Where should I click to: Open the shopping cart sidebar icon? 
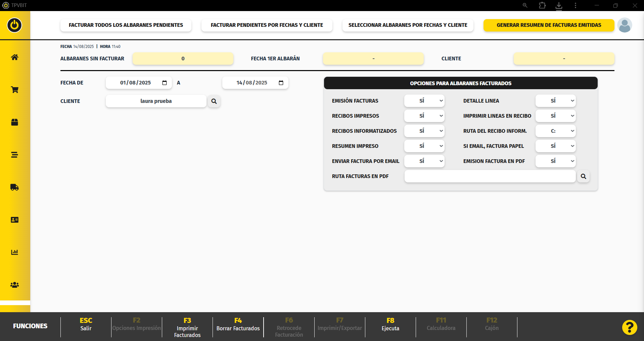[x=14, y=90]
